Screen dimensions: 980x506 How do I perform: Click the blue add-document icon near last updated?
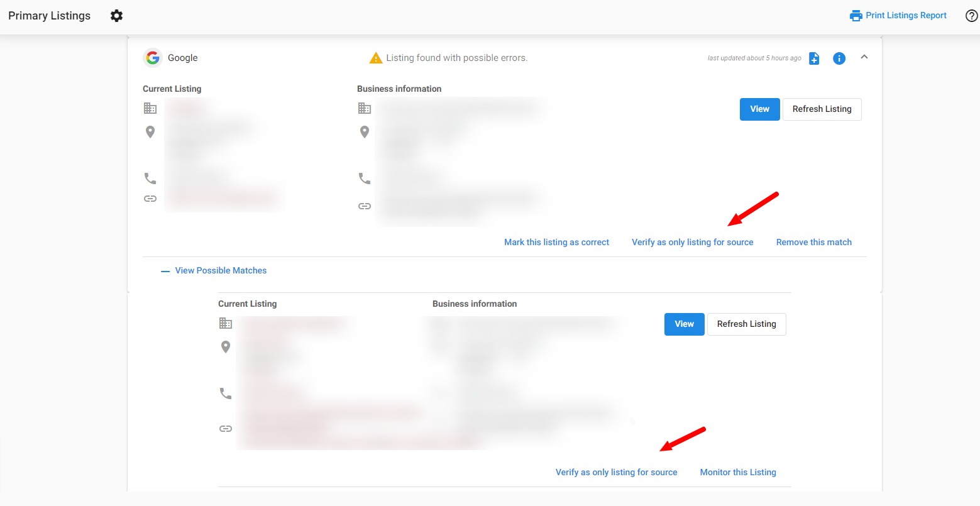tap(814, 58)
